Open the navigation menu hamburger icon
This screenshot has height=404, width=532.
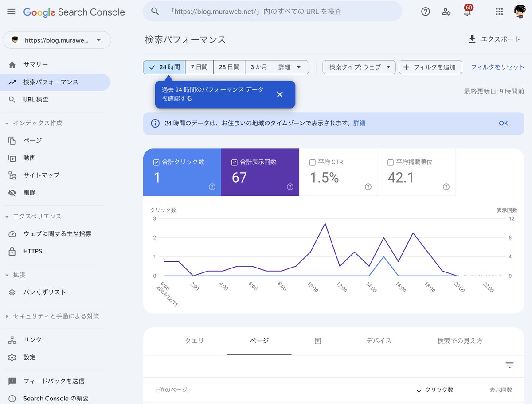coord(11,12)
